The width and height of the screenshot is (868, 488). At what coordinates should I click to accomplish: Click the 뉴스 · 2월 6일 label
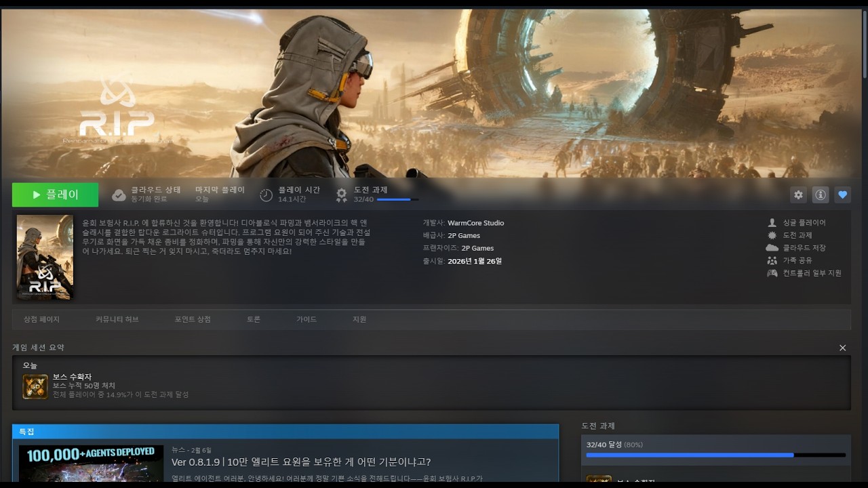[191, 450]
